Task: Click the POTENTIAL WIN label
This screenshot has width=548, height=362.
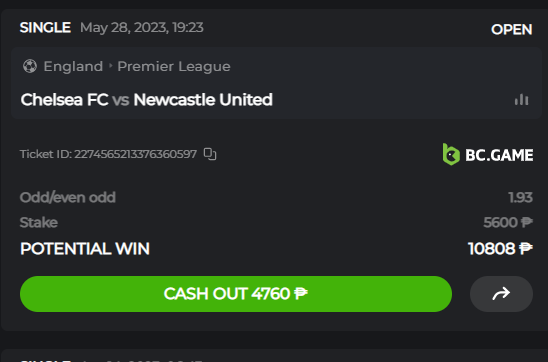Action: tap(85, 249)
